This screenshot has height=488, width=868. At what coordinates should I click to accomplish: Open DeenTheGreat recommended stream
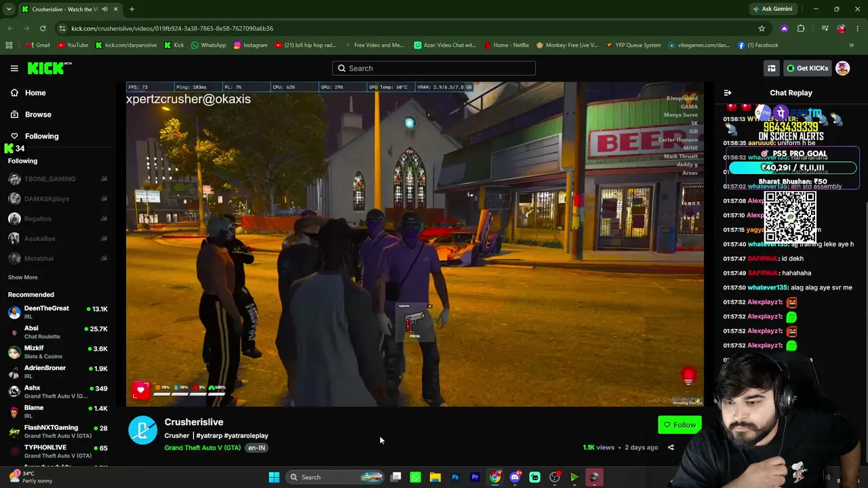58,312
